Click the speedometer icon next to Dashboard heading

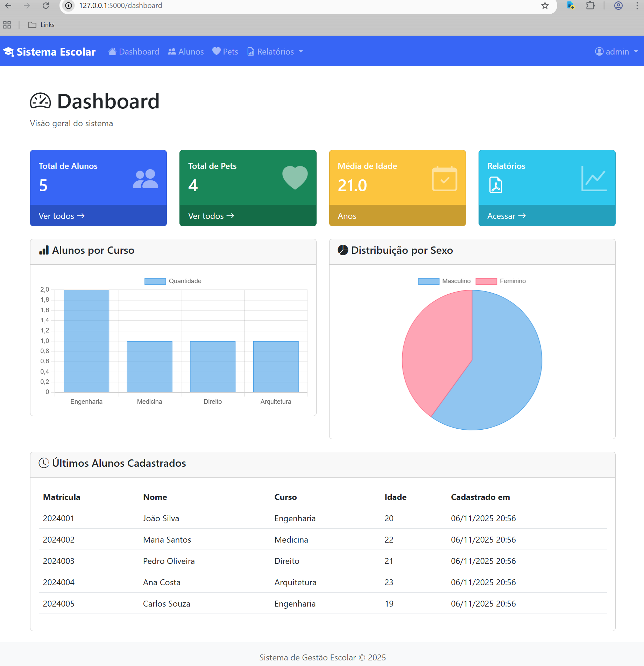[41, 101]
